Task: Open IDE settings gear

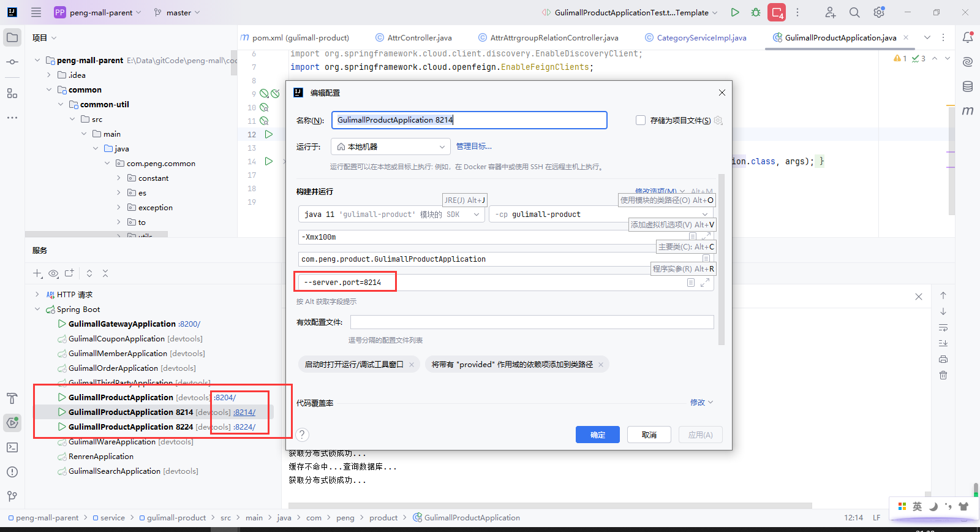Action: click(x=879, y=12)
